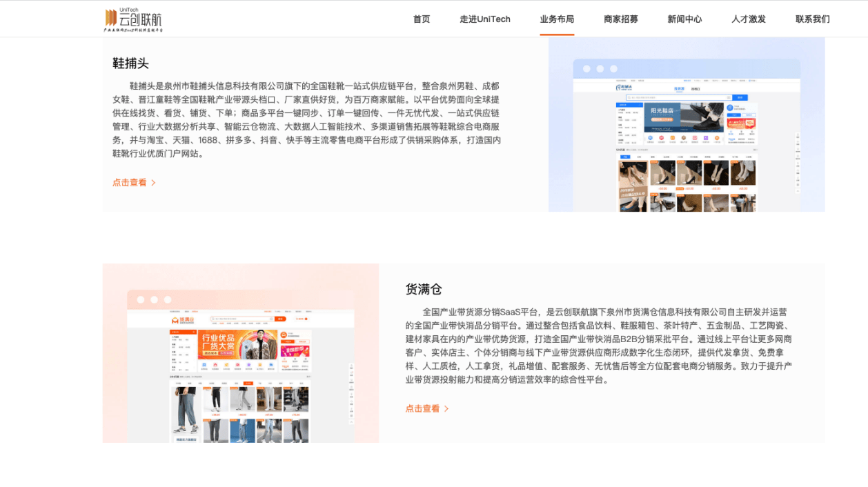Click the UniTech 云创联航 logo
The height and width of the screenshot is (487, 868).
(133, 19)
